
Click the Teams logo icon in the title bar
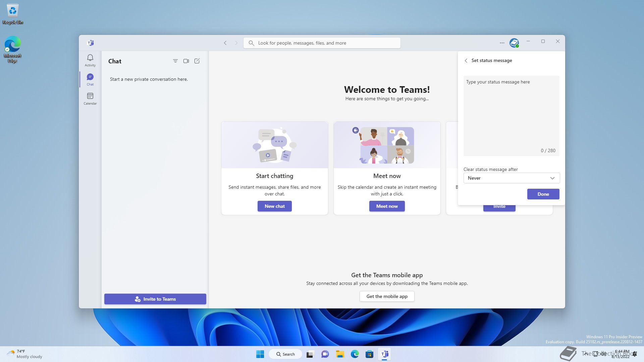click(91, 43)
